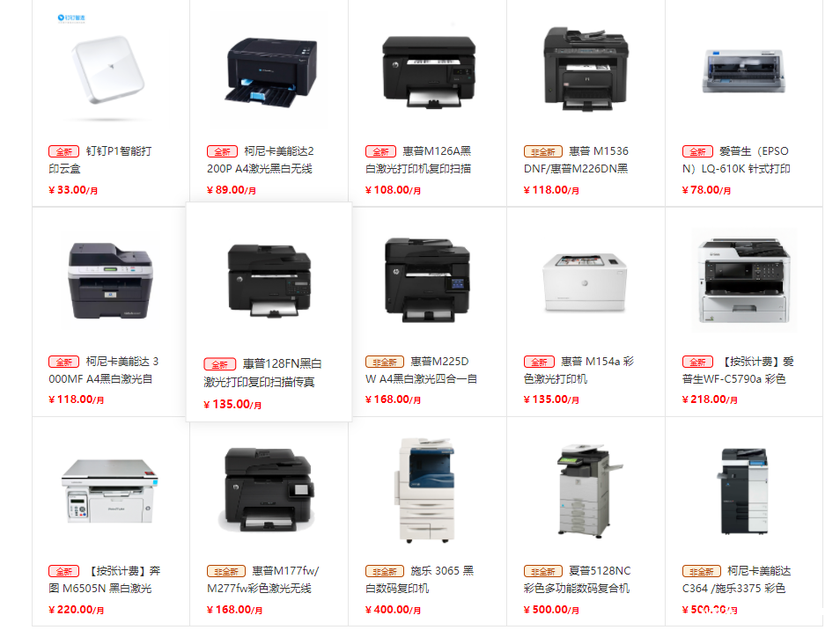
Task: Click the 非全新 tag on 夏普5128NC
Action: 542,572
